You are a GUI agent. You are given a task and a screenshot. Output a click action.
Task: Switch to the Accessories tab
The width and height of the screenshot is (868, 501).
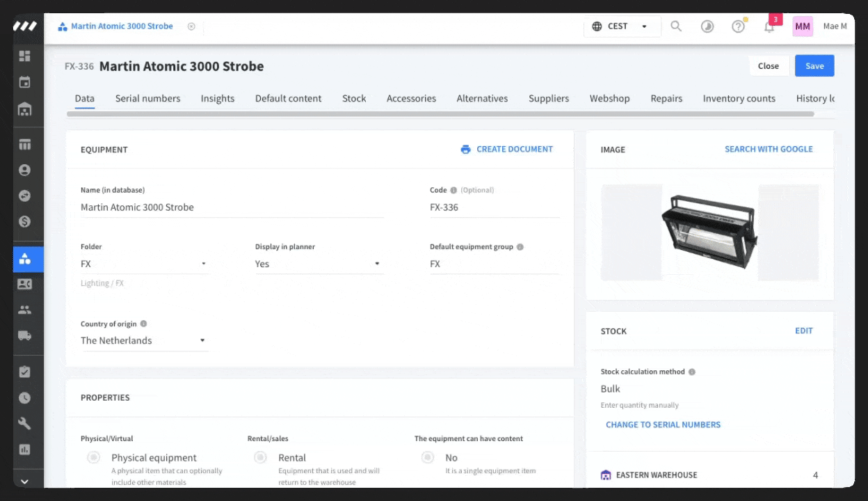coord(411,98)
